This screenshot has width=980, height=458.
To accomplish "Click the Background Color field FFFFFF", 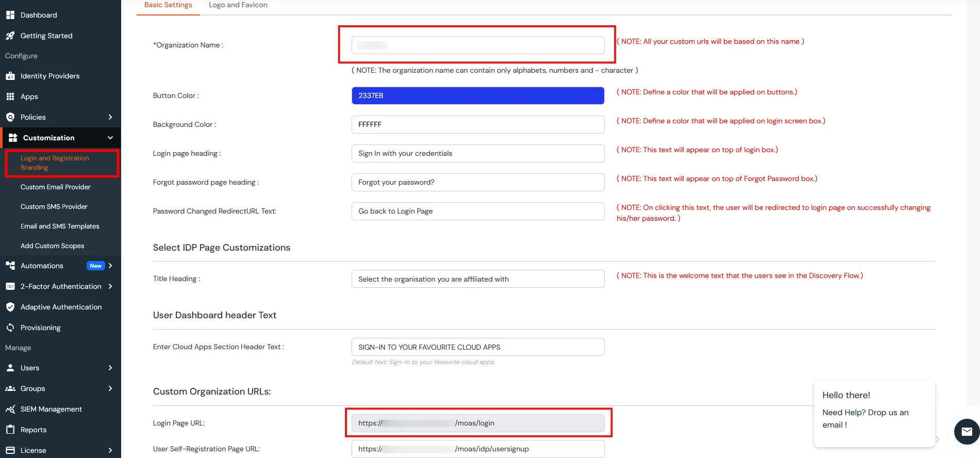I will pyautogui.click(x=478, y=124).
